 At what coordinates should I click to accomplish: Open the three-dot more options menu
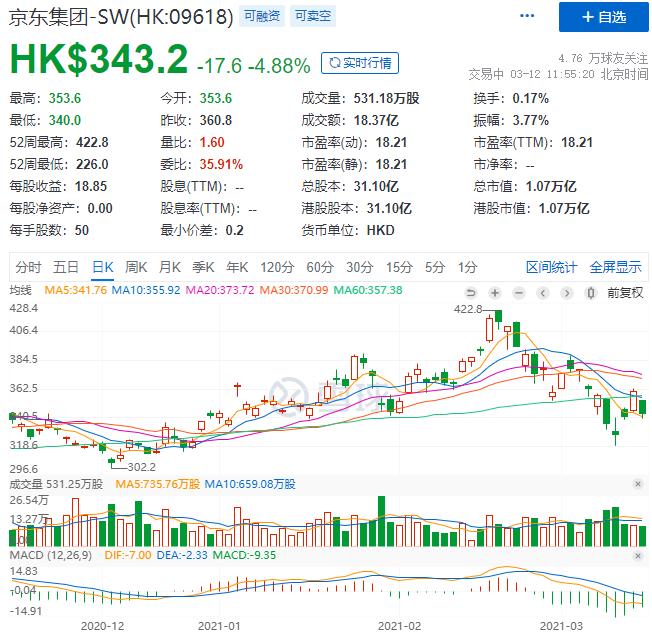click(527, 16)
